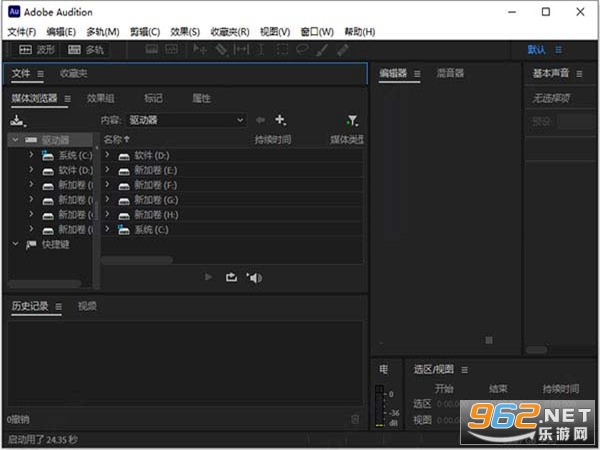Toggle the auto-play speaker button
This screenshot has width=600, height=450.
click(x=254, y=277)
